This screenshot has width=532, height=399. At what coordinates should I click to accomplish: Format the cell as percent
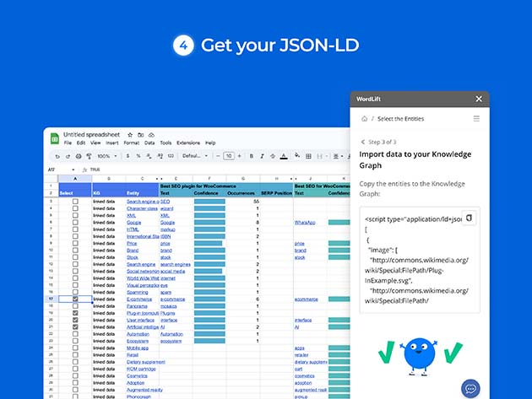(138, 156)
